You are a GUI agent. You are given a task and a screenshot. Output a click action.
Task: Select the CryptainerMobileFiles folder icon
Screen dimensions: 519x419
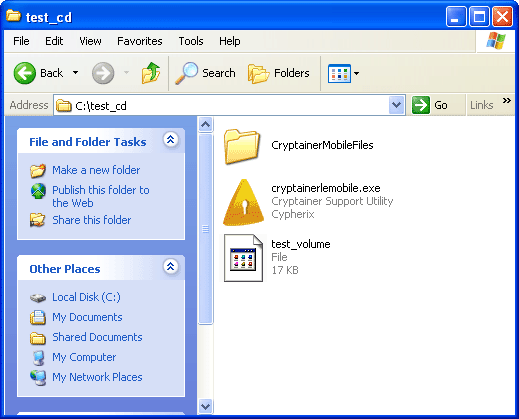(242, 147)
